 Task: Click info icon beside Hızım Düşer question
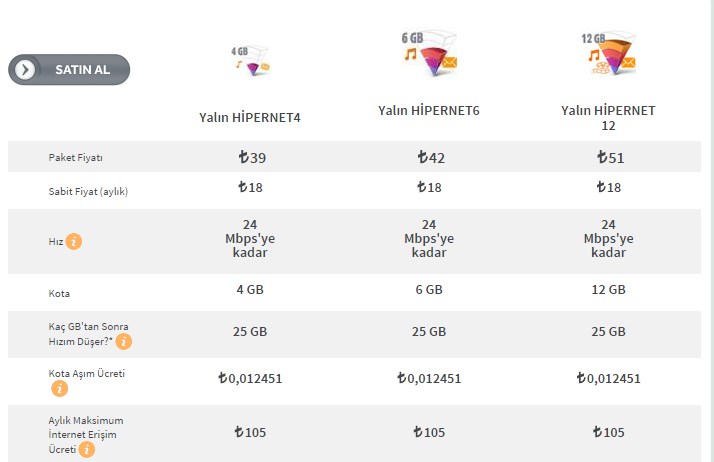124,342
